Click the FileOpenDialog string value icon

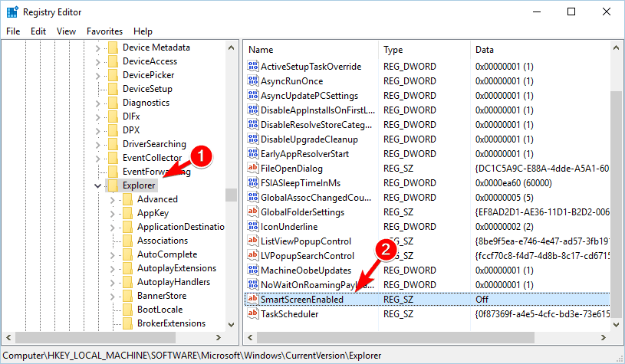(253, 168)
